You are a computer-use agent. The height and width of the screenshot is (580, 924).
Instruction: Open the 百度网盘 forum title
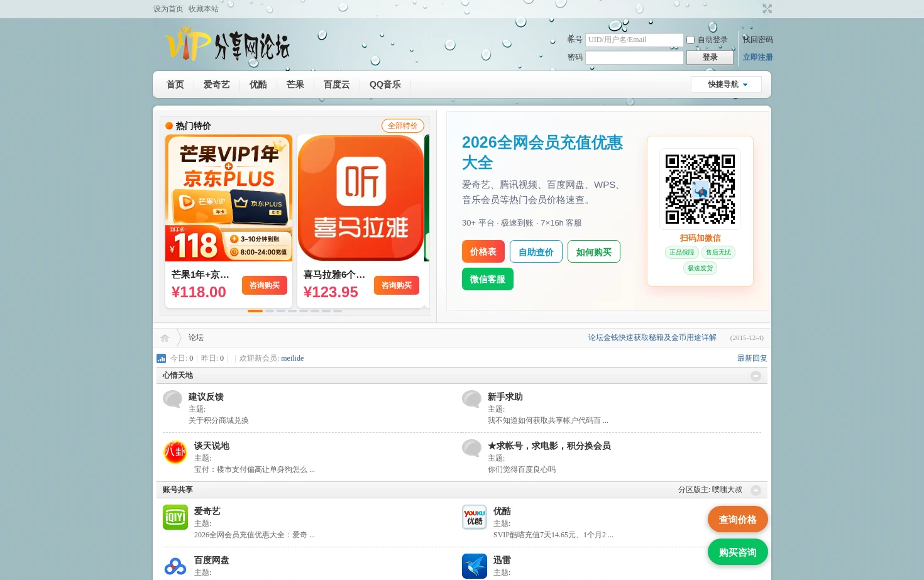(x=211, y=560)
